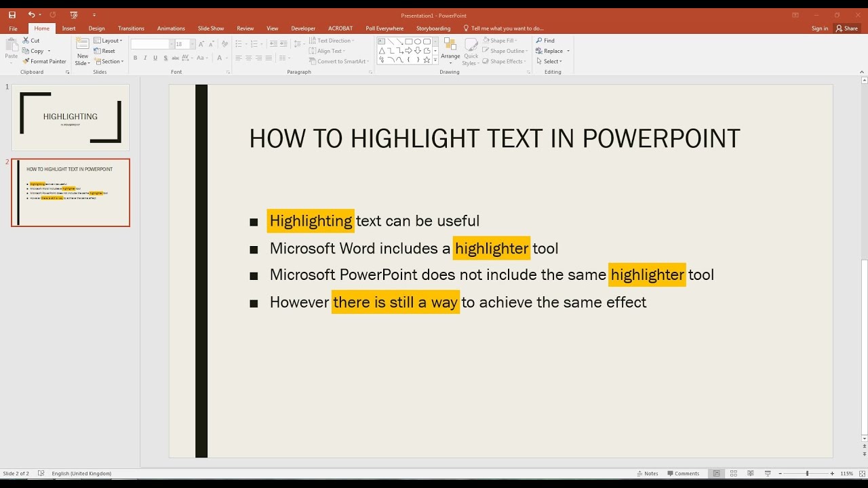Open the Slide Show tab

[211, 28]
